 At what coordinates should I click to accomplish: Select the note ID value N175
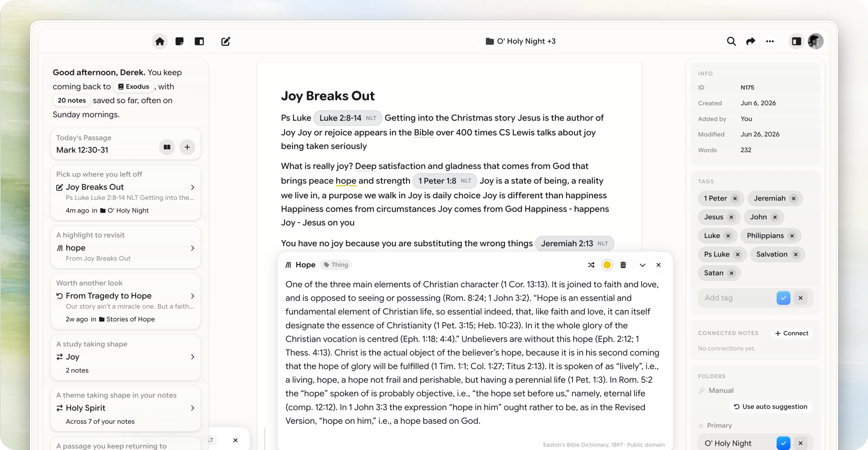[x=747, y=88]
